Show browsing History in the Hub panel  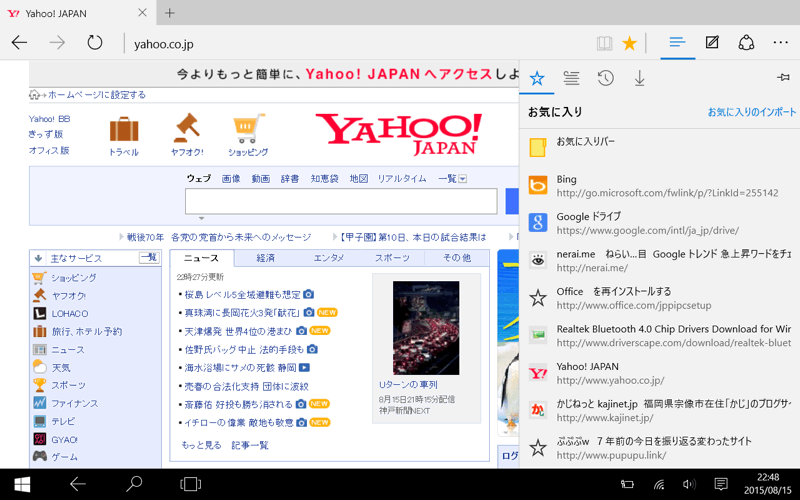[605, 78]
